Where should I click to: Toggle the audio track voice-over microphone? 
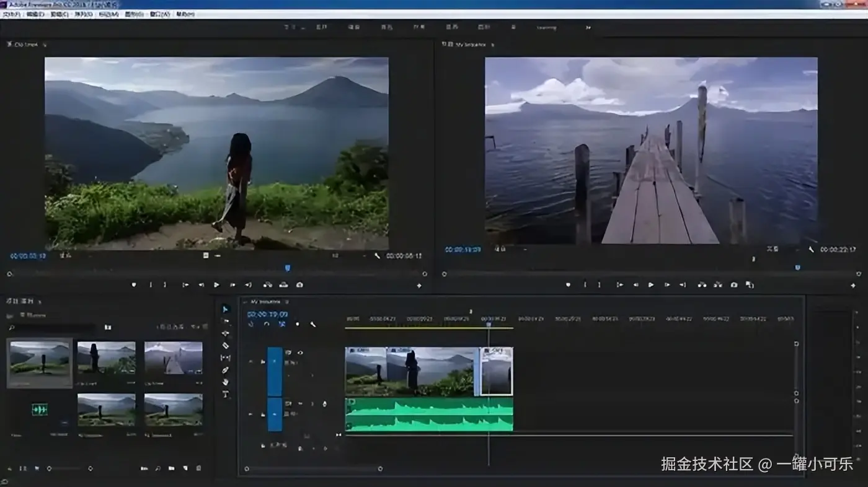pyautogui.click(x=324, y=404)
